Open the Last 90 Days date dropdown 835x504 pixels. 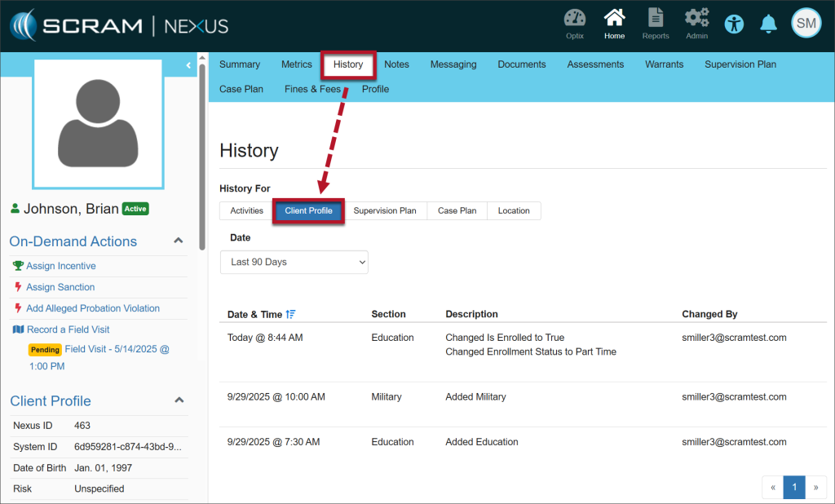(x=294, y=262)
